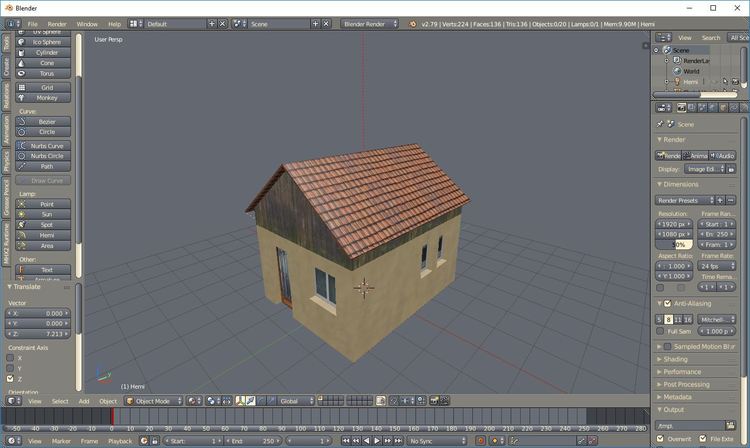Add a Hemi lamp
Screen dimensions: 750x448
pos(43,235)
